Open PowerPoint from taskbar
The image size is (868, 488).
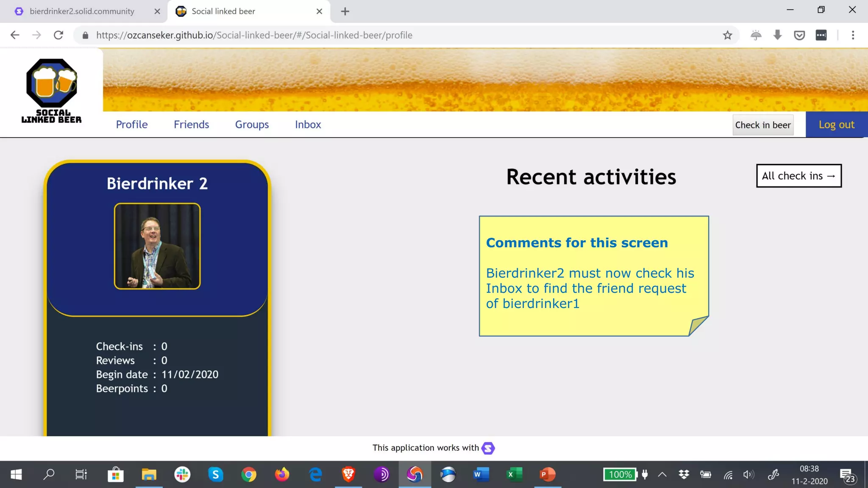pyautogui.click(x=548, y=474)
